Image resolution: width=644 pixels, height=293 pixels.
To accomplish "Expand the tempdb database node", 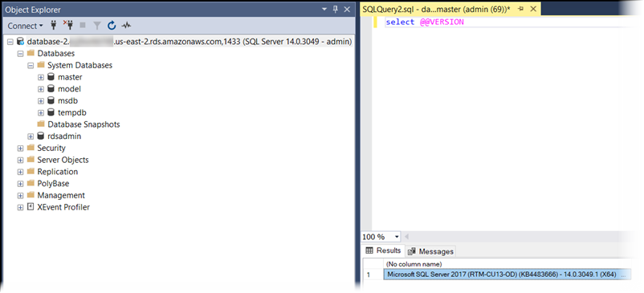I will tap(41, 113).
